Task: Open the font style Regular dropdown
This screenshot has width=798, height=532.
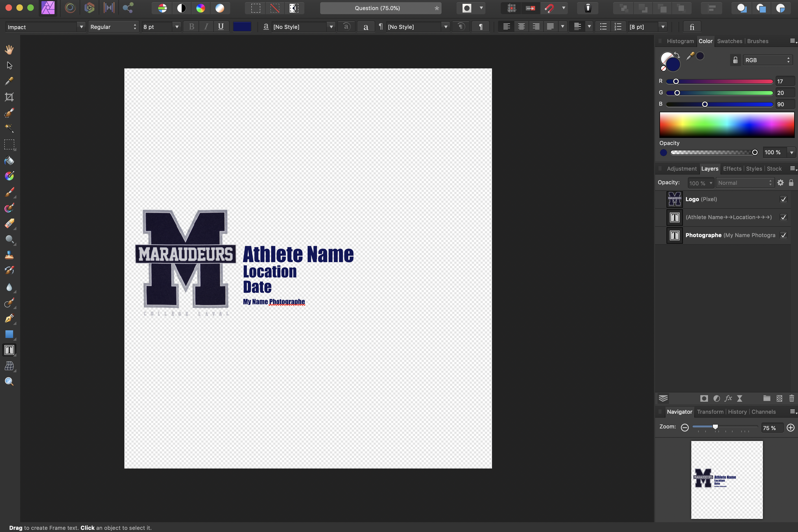Action: [113, 27]
